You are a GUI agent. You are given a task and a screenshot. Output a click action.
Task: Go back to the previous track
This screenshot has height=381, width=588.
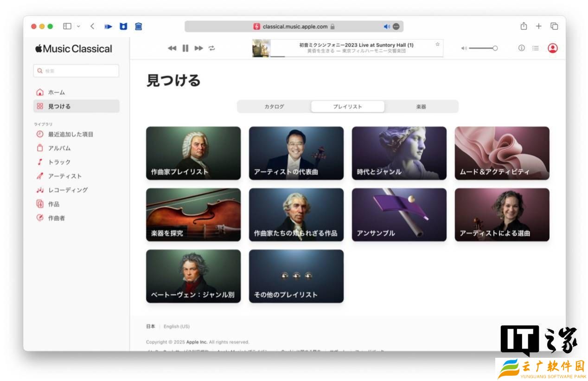pyautogui.click(x=172, y=48)
